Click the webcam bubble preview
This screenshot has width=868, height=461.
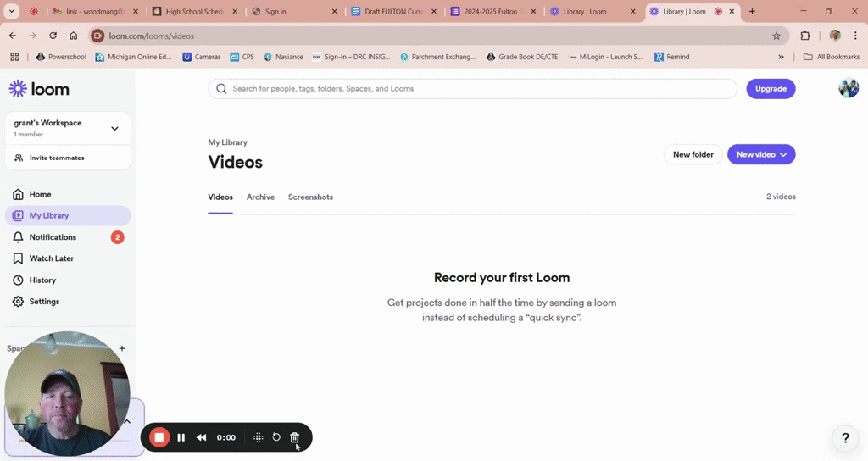point(68,394)
